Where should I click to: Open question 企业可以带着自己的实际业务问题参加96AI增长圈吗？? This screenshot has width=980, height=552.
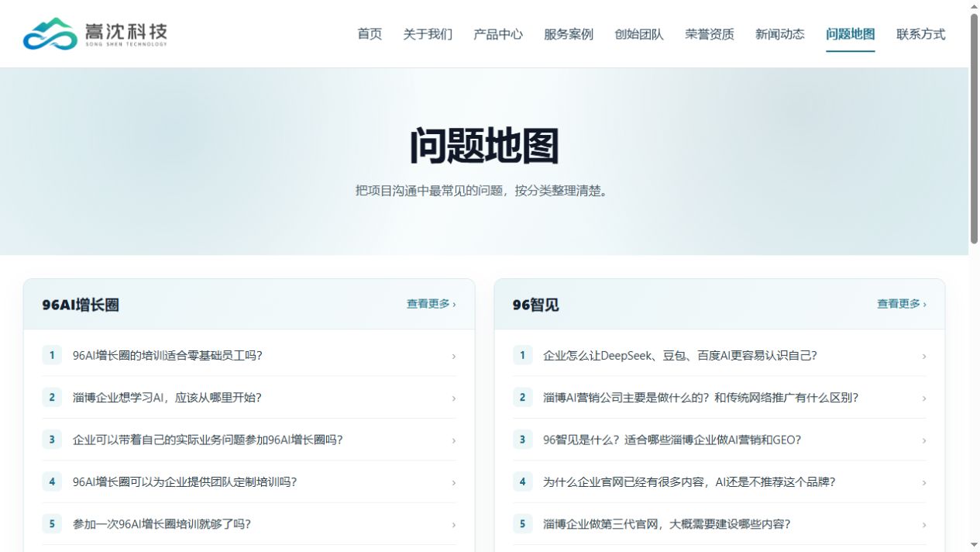tap(249, 440)
